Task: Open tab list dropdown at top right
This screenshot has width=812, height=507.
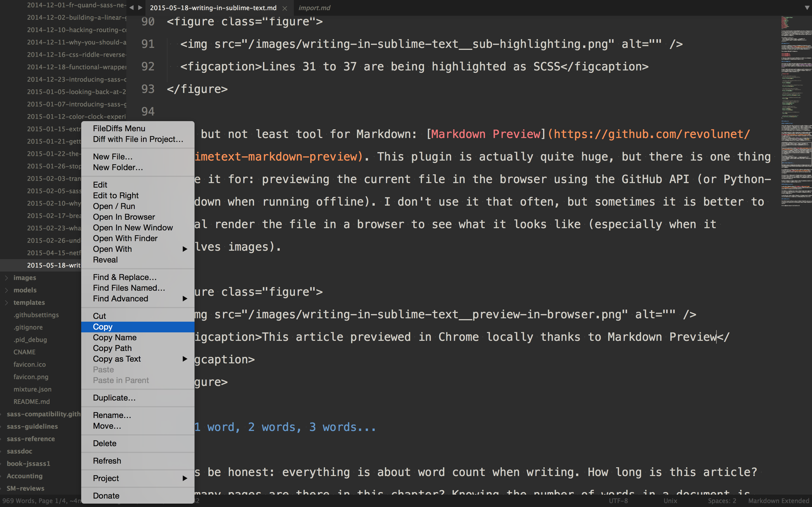Action: (807, 7)
